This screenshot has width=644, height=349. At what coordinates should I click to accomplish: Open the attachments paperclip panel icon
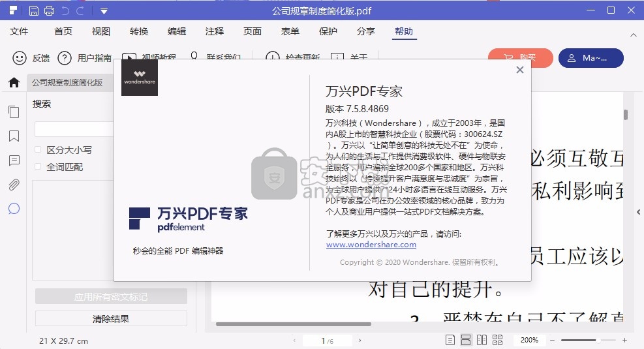14,185
